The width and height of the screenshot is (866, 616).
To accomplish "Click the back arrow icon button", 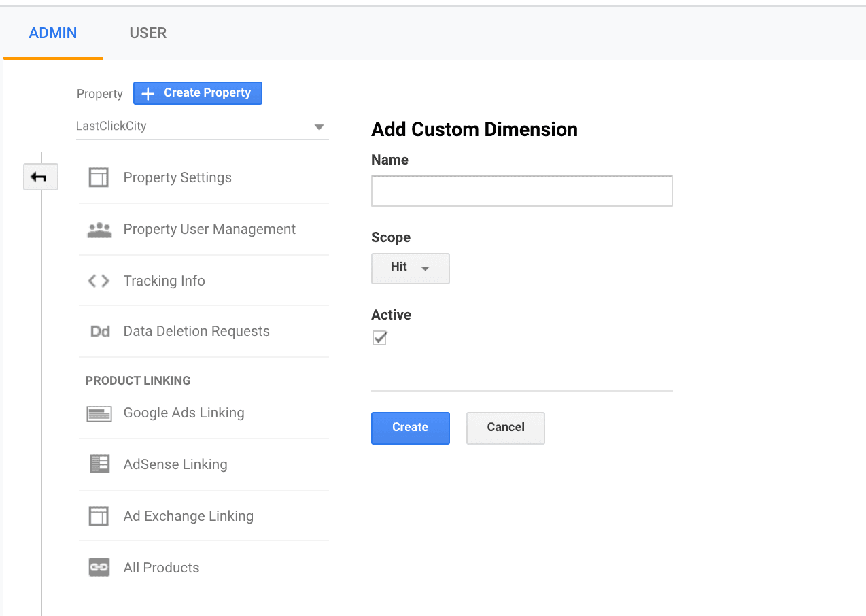I will (40, 177).
